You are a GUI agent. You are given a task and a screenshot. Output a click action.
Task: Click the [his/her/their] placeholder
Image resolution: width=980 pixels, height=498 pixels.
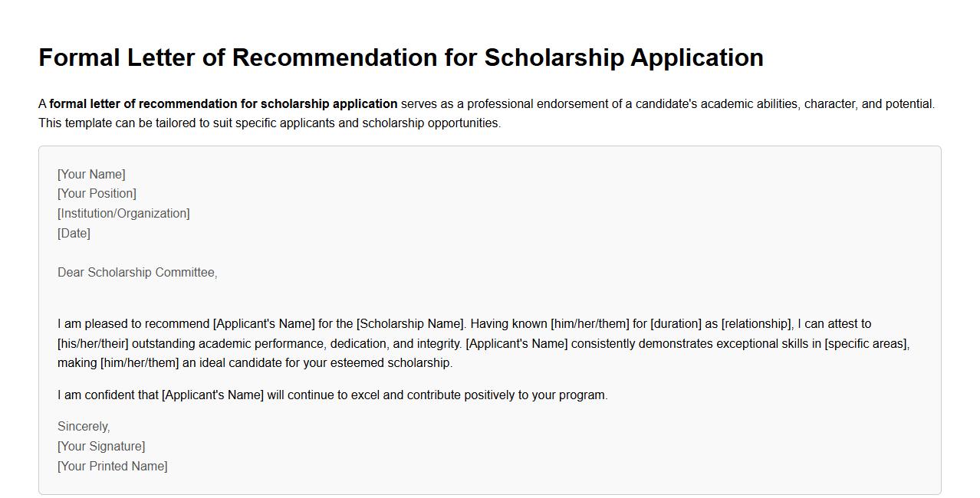click(x=93, y=344)
